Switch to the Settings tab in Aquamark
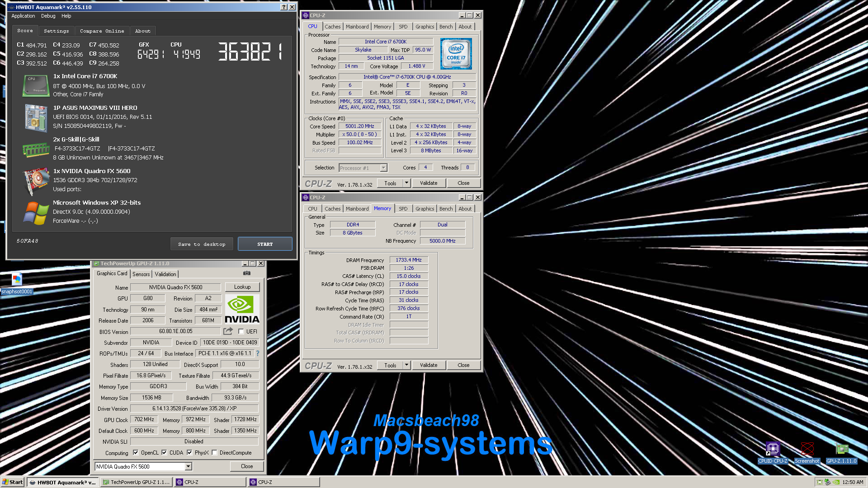Image resolution: width=868 pixels, height=488 pixels. [x=57, y=31]
